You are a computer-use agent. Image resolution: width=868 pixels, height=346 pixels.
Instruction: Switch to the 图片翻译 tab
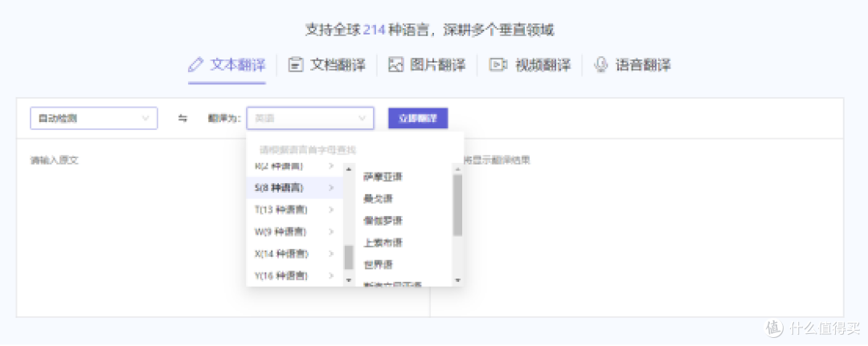[x=427, y=65]
